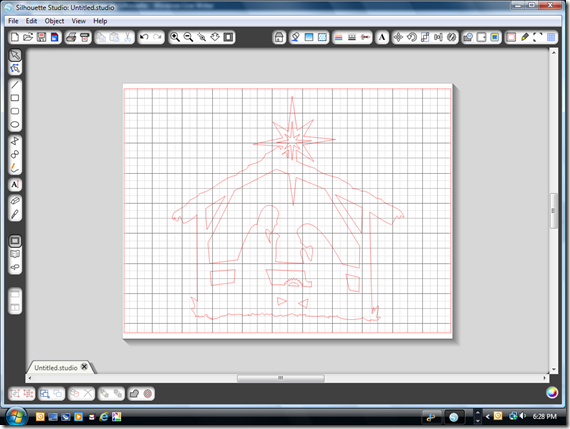570x429 pixels.
Task: Open the gradient fill panel
Action: coord(309,37)
